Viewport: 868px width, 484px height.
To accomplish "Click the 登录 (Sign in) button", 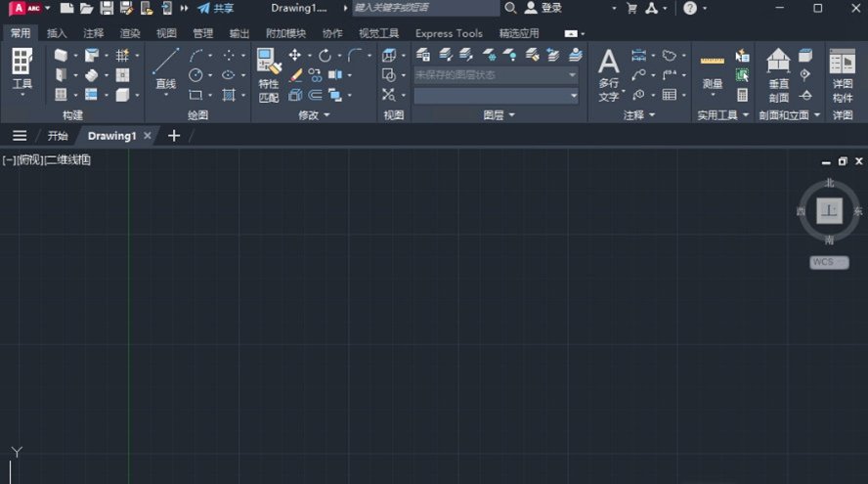I will pos(543,8).
